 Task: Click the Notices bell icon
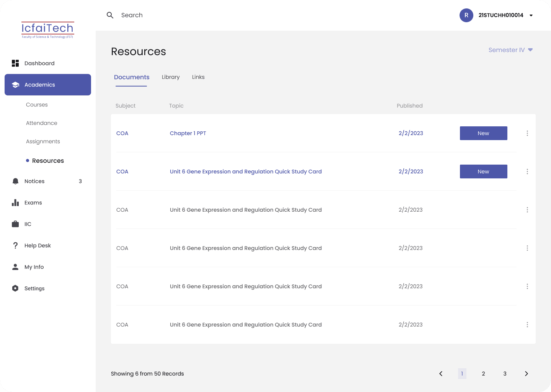[15, 181]
